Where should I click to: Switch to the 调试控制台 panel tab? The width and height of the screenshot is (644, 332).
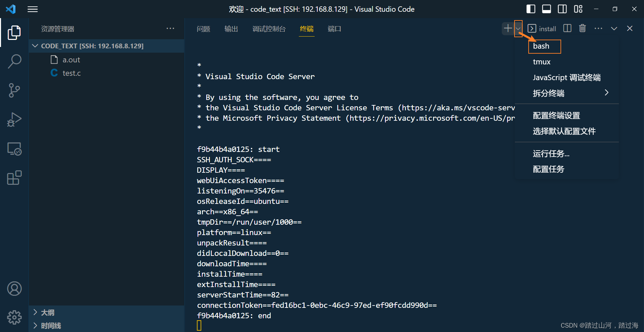pyautogui.click(x=269, y=29)
